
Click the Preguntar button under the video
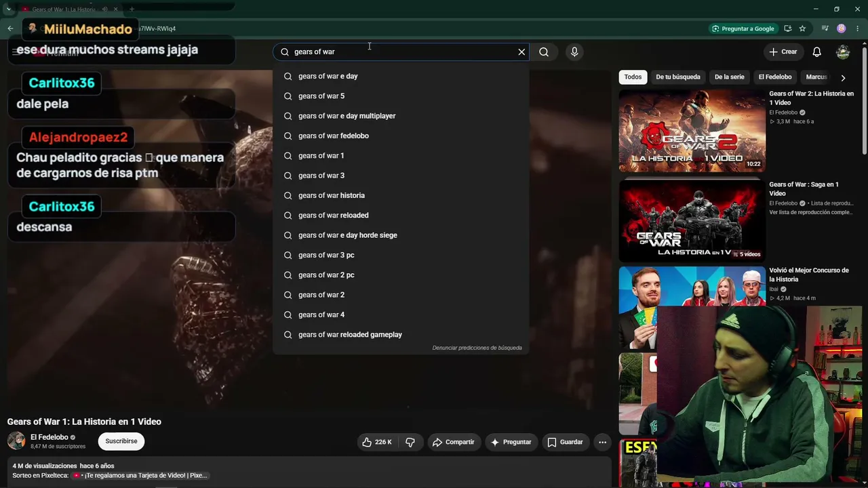511,442
